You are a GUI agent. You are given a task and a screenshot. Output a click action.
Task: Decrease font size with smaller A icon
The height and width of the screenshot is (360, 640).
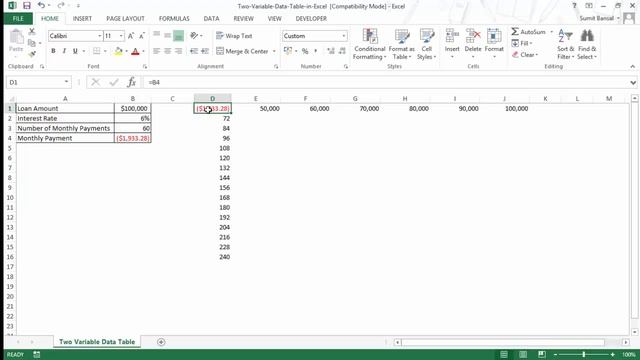coord(142,36)
